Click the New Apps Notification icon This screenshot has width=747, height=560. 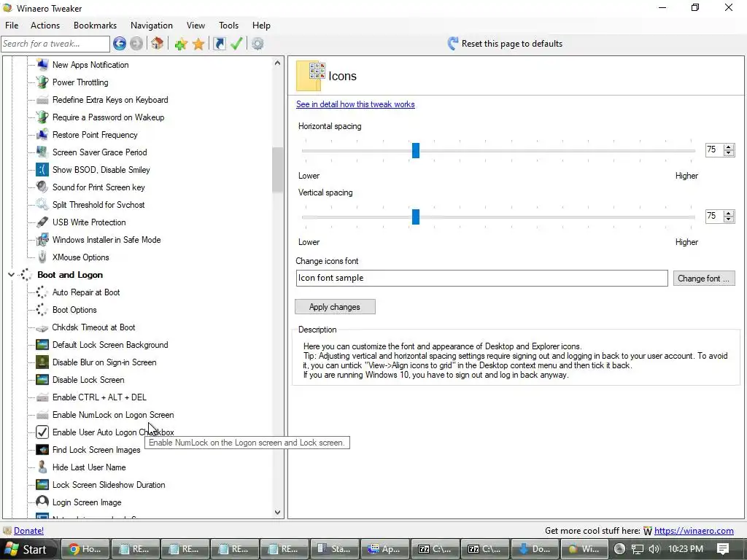click(x=42, y=65)
